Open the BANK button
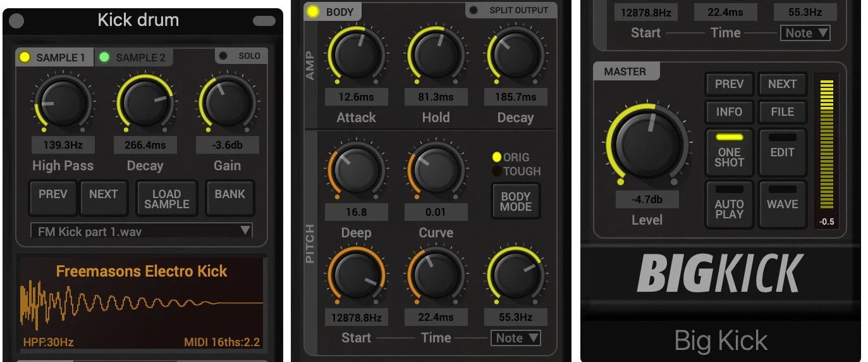Image resolution: width=868 pixels, height=362 pixels. (229, 198)
